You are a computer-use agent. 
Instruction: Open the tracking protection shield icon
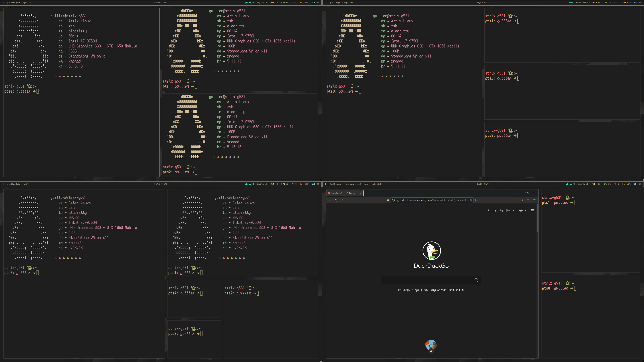click(393, 200)
